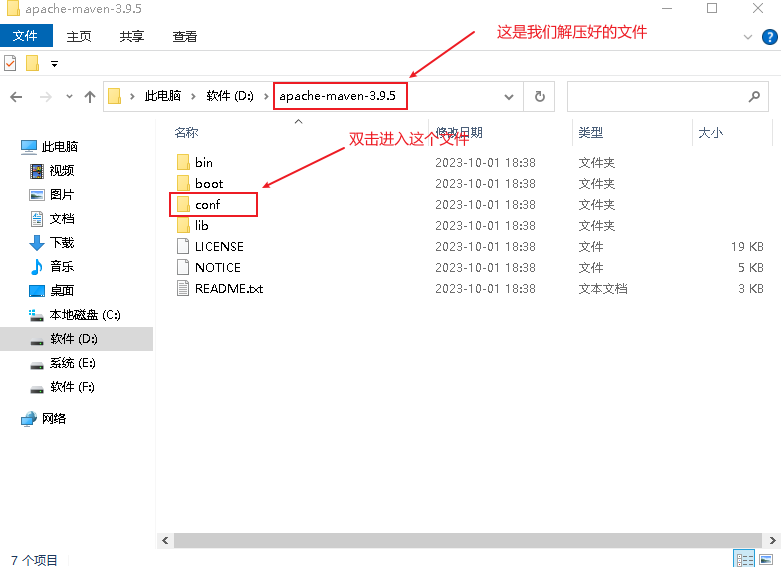
Task: Click the 文件夹 type in the bin row
Action: click(596, 162)
